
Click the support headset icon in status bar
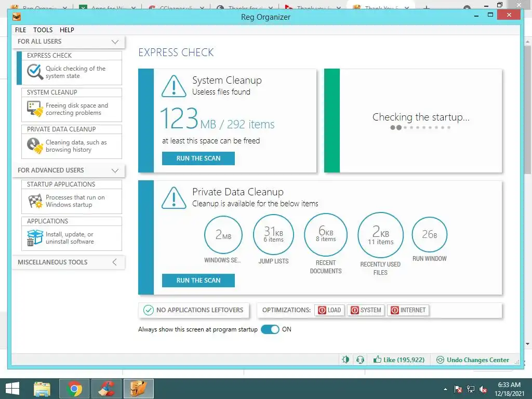coord(361,360)
